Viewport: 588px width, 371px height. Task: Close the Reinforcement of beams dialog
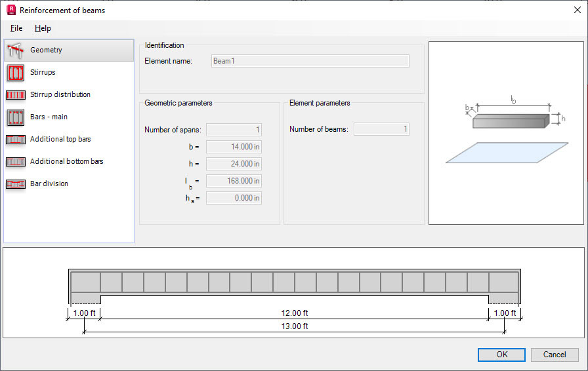click(x=577, y=10)
